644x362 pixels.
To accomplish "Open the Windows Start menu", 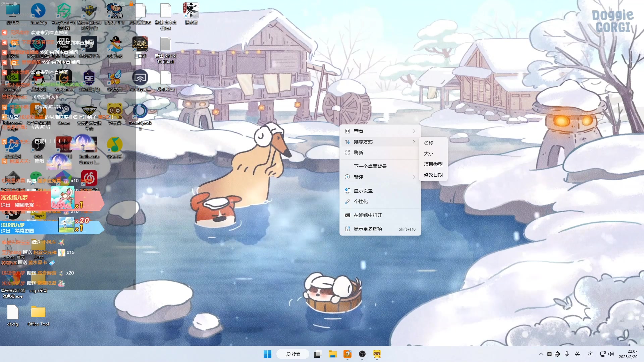I will tap(267, 354).
